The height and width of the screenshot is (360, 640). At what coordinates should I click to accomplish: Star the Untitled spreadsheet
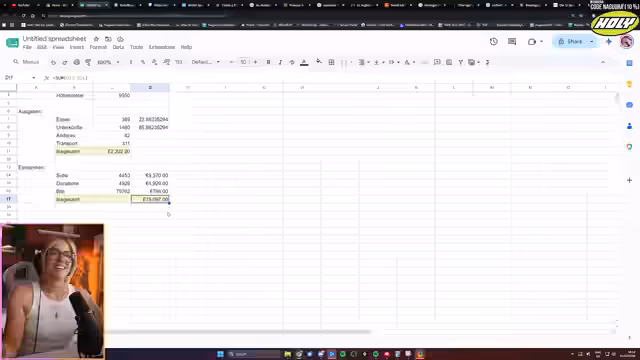point(96,39)
